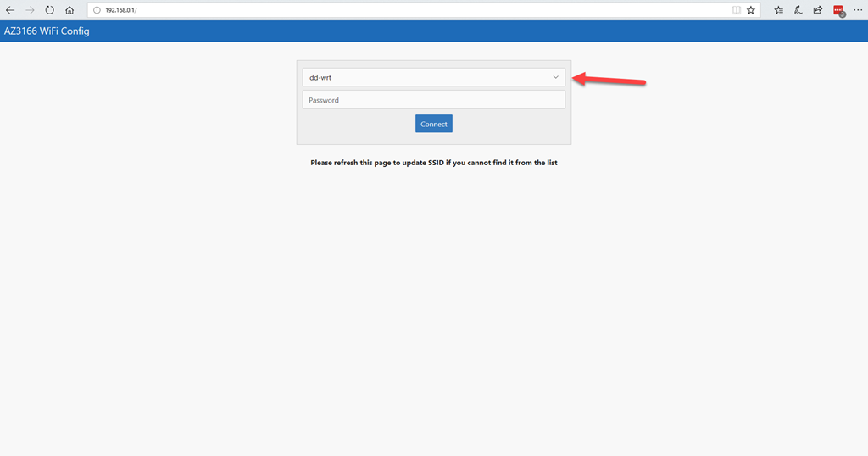The image size is (868, 456).
Task: Click the Connect button
Action: pyautogui.click(x=434, y=124)
